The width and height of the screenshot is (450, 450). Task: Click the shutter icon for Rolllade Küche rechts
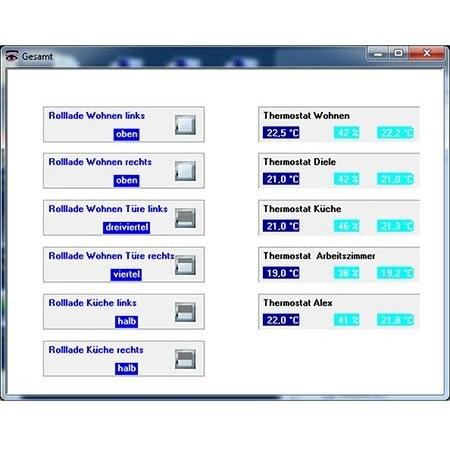pos(185,359)
